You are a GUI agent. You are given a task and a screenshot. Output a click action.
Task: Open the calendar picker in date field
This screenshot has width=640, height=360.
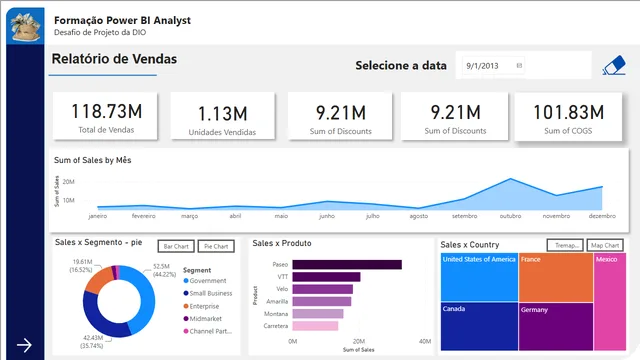click(519, 66)
